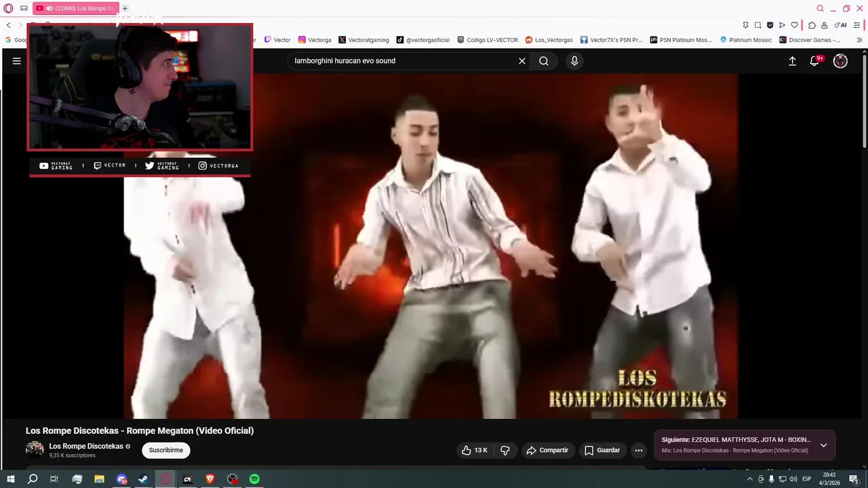Click the YouTube search magnifier button
The image size is (868, 488).
click(x=544, y=61)
